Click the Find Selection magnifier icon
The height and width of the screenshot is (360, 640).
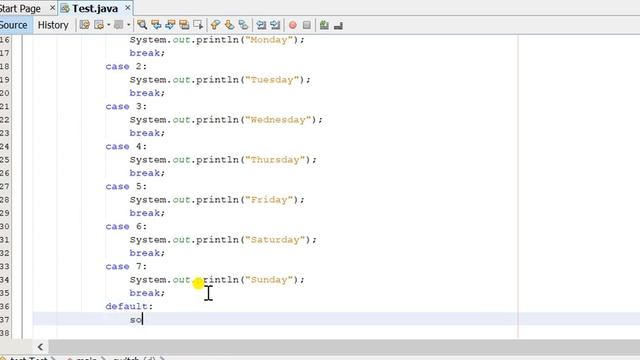pos(142,25)
